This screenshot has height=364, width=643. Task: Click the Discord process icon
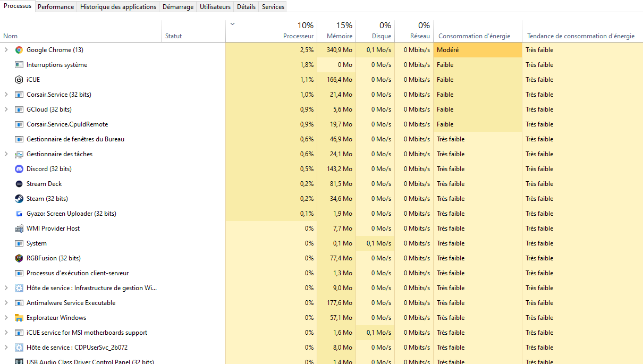coord(19,169)
